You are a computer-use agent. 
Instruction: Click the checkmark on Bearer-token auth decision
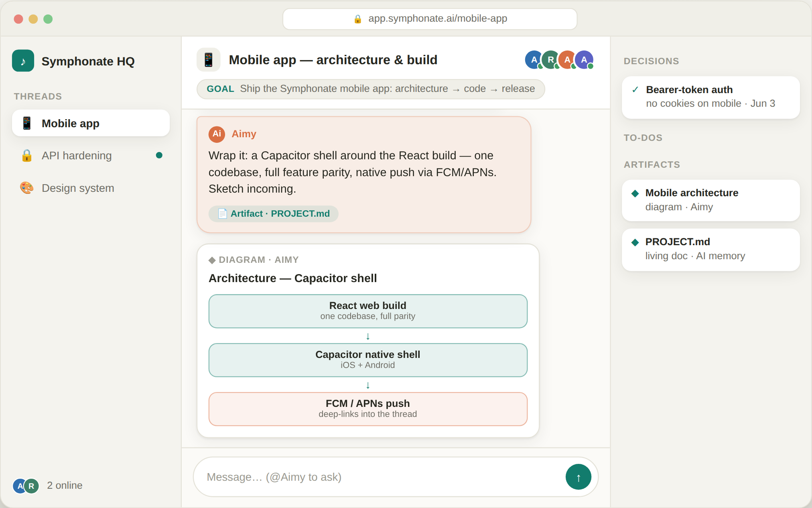635,89
